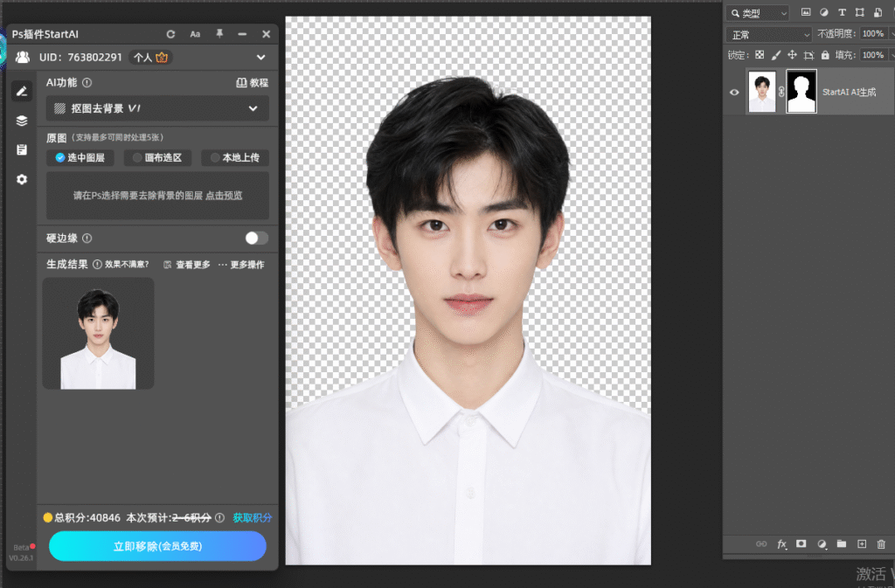895x588 pixels.
Task: Pin the StartAI plugin panel
Action: pyautogui.click(x=219, y=34)
